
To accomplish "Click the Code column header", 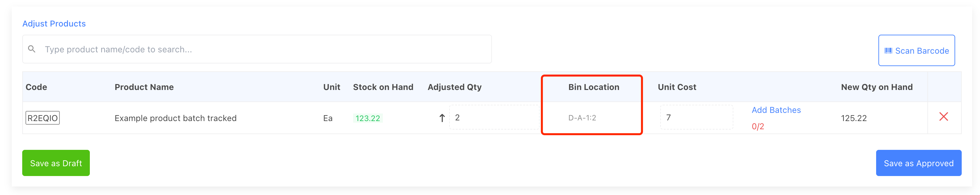I will (x=36, y=87).
